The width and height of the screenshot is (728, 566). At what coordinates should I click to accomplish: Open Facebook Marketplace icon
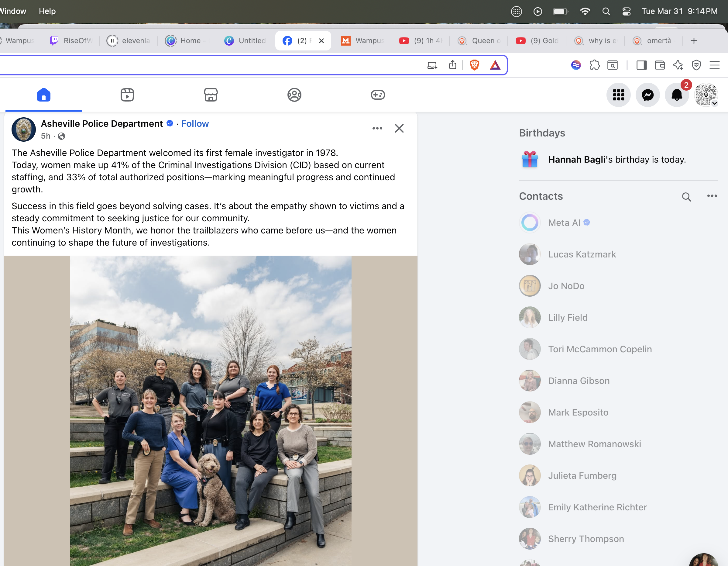point(211,95)
